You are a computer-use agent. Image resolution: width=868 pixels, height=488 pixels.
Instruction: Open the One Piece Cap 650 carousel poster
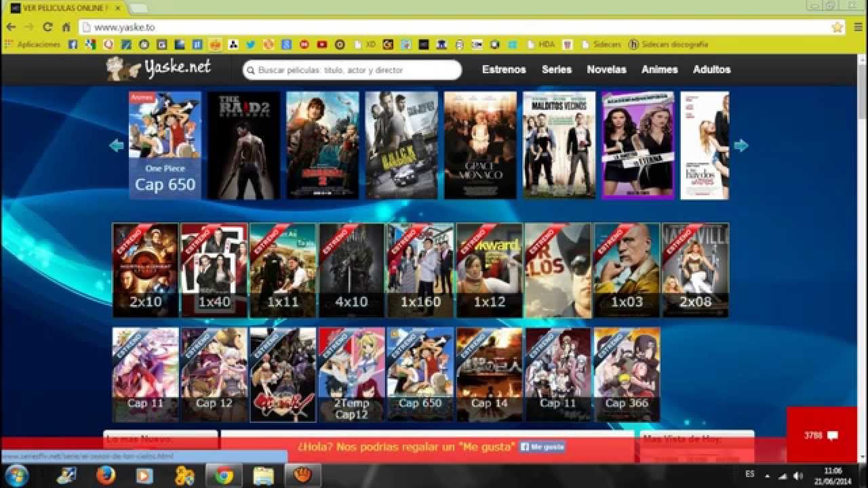point(165,146)
